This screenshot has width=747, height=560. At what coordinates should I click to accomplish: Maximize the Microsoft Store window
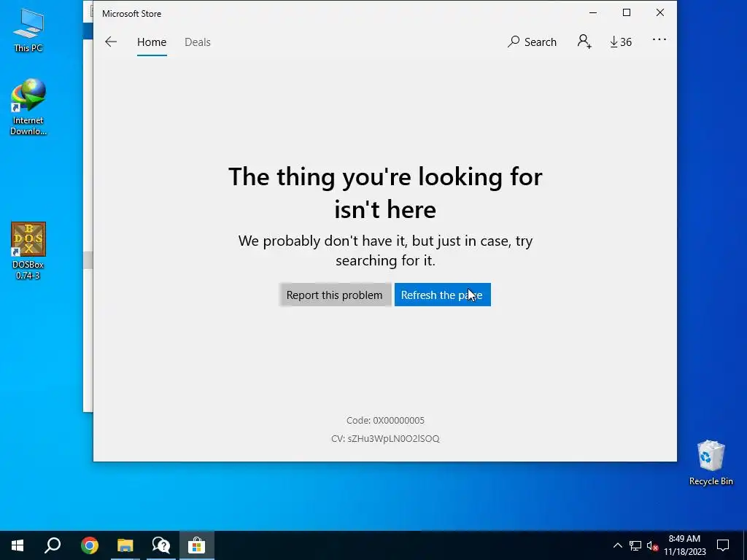[x=627, y=13]
